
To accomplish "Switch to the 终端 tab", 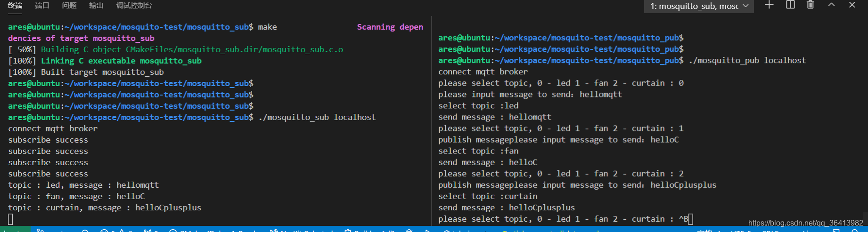I will click(15, 6).
